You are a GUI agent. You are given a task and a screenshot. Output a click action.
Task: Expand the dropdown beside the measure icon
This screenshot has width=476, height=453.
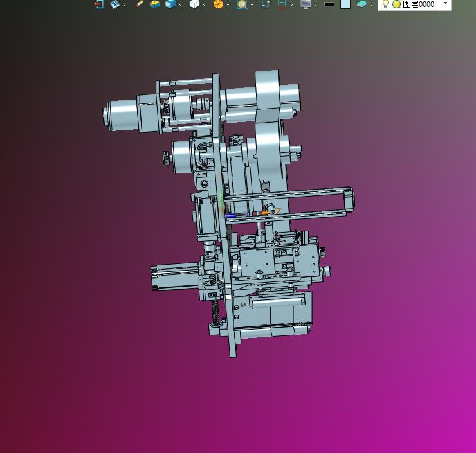coord(292,4)
